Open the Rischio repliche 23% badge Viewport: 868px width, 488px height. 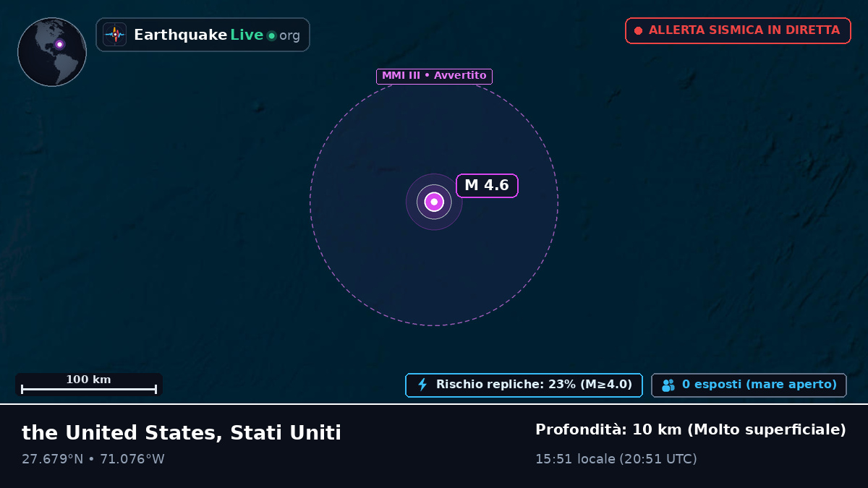(x=524, y=385)
